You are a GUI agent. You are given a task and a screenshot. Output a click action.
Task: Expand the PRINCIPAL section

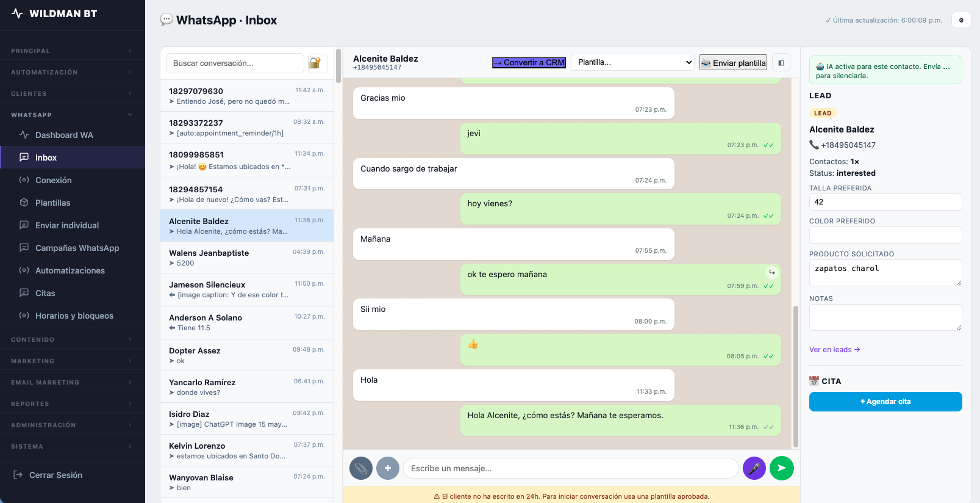(x=73, y=51)
